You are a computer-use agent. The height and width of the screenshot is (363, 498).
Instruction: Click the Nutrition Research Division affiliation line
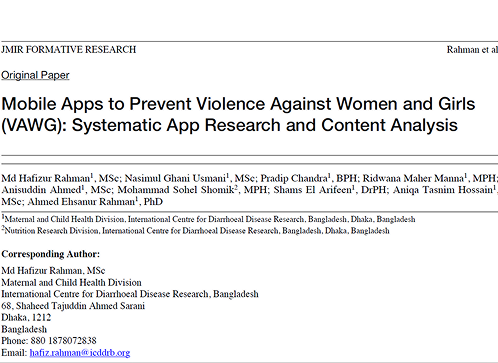[196, 231]
